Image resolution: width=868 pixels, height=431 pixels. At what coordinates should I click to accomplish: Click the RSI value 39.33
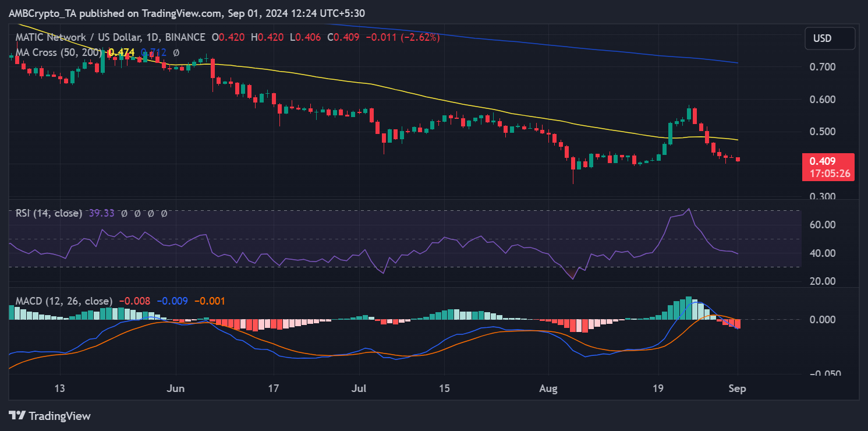pyautogui.click(x=101, y=213)
